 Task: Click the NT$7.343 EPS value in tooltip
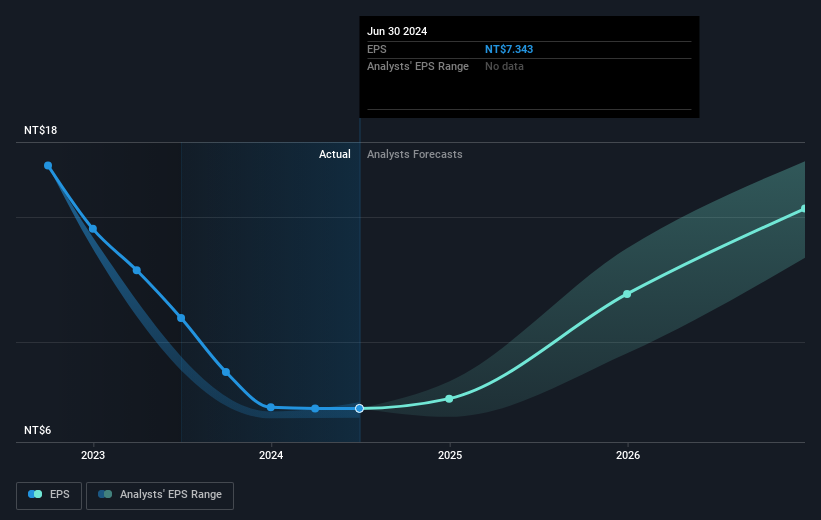click(508, 49)
